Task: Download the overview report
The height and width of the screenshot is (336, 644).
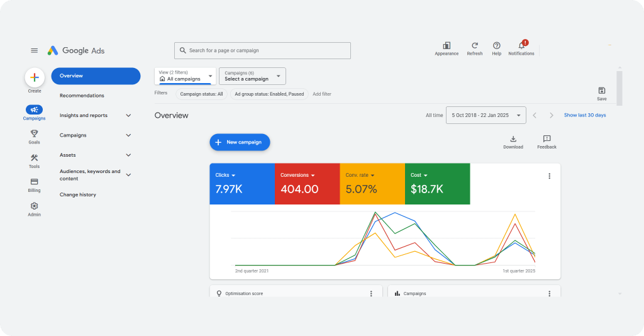Action: click(x=513, y=140)
